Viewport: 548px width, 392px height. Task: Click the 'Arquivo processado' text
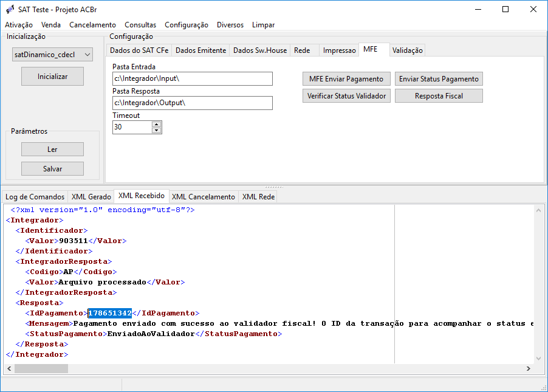click(x=102, y=282)
